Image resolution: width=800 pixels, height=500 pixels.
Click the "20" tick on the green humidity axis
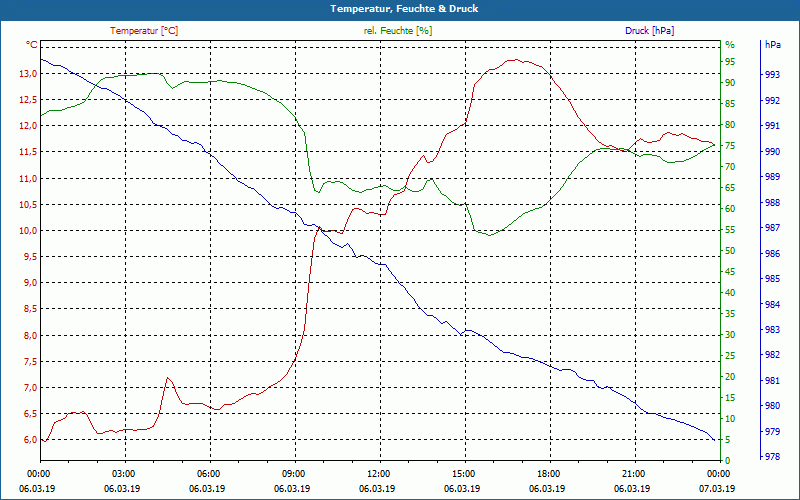tap(730, 377)
